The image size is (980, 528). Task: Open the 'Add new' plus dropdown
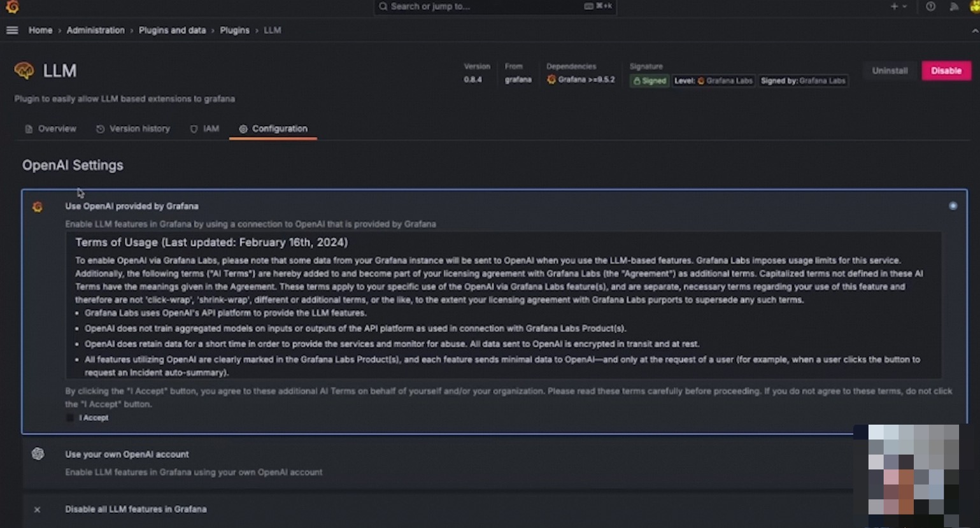pyautogui.click(x=898, y=6)
